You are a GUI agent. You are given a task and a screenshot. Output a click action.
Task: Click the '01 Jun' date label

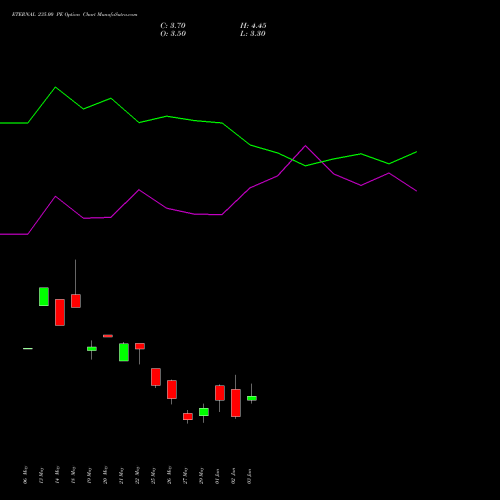pos(218,475)
